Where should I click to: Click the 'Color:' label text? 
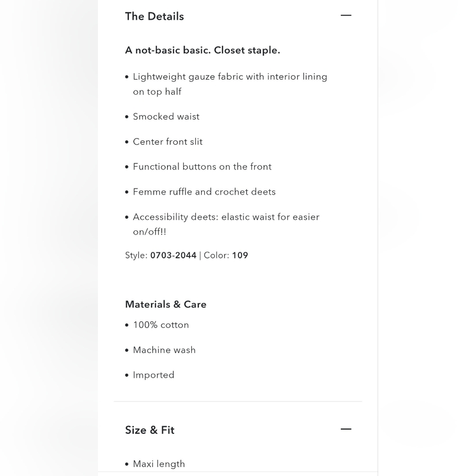coord(217,255)
